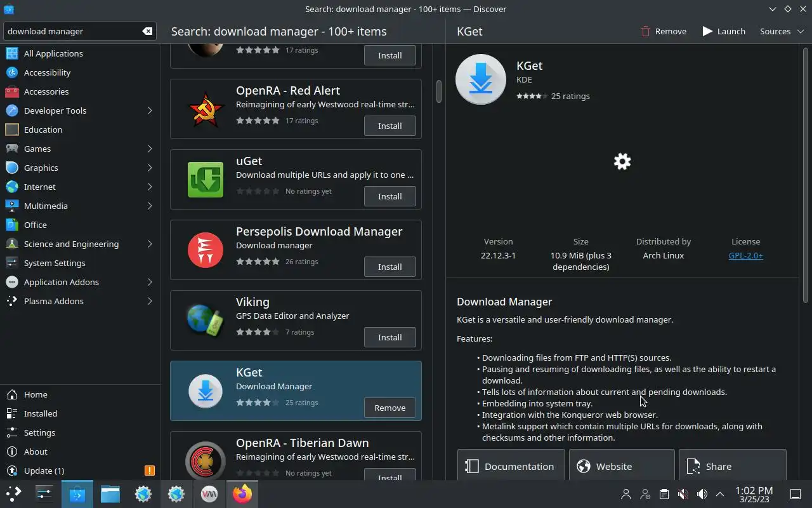Viewport: 812px width, 508px height.
Task: Open the file manager in taskbar
Action: point(110,493)
